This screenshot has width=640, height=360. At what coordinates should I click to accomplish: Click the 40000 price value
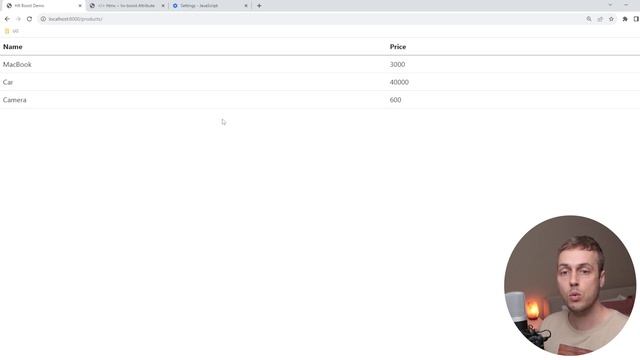[399, 82]
